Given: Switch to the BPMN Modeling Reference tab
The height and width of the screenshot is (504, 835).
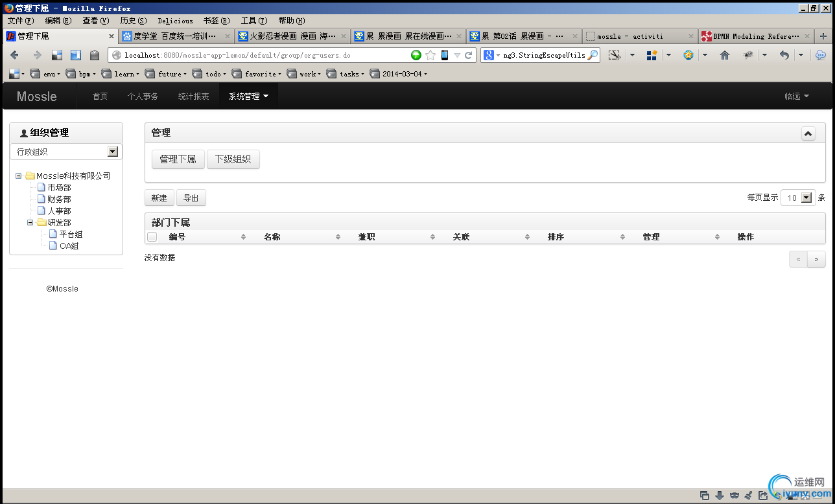Looking at the screenshot, I should (756, 36).
